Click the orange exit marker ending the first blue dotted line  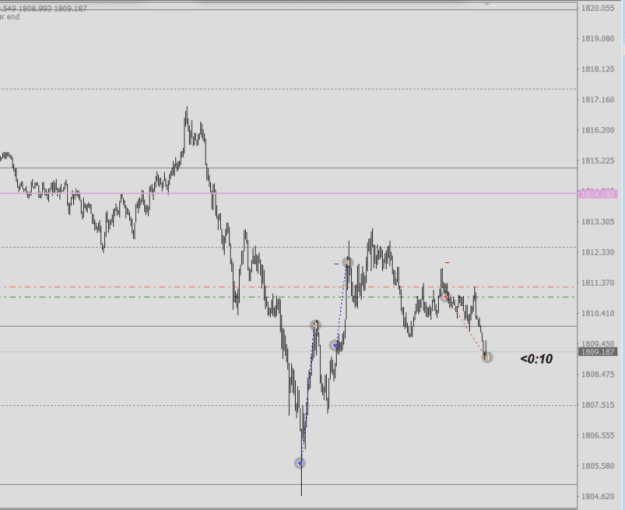pos(315,325)
